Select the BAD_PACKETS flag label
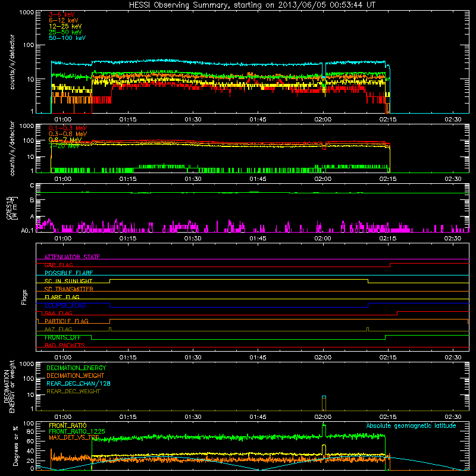The height and width of the screenshot is (476, 476). (x=65, y=345)
